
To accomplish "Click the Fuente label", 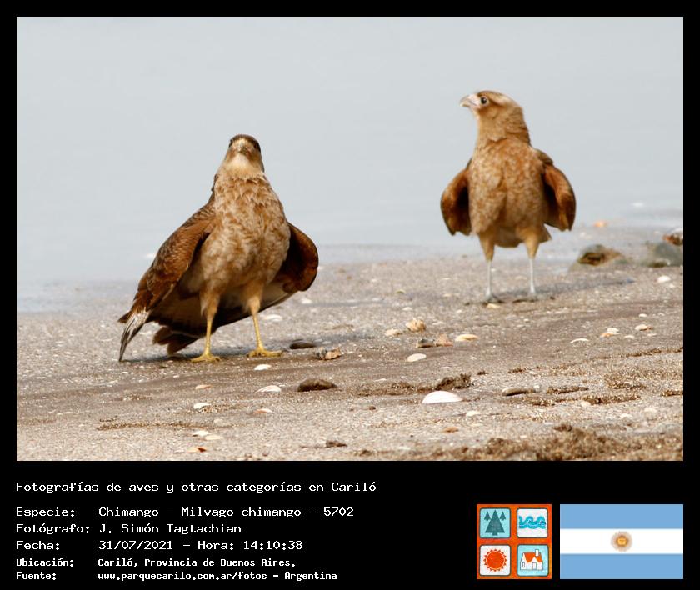I will point(36,576).
